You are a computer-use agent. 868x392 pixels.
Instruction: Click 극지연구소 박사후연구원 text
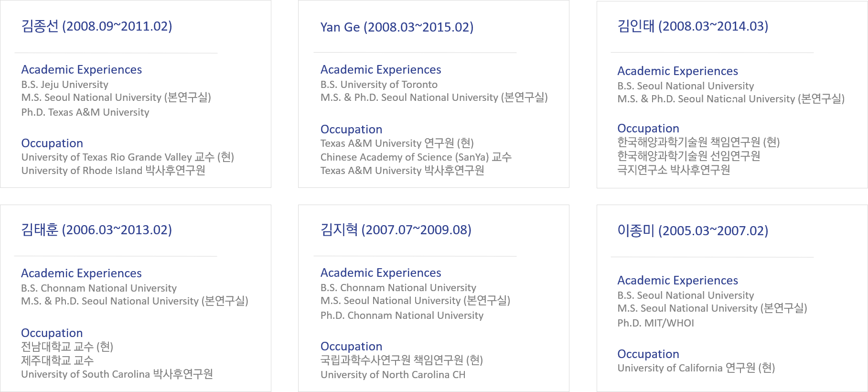[x=674, y=170]
